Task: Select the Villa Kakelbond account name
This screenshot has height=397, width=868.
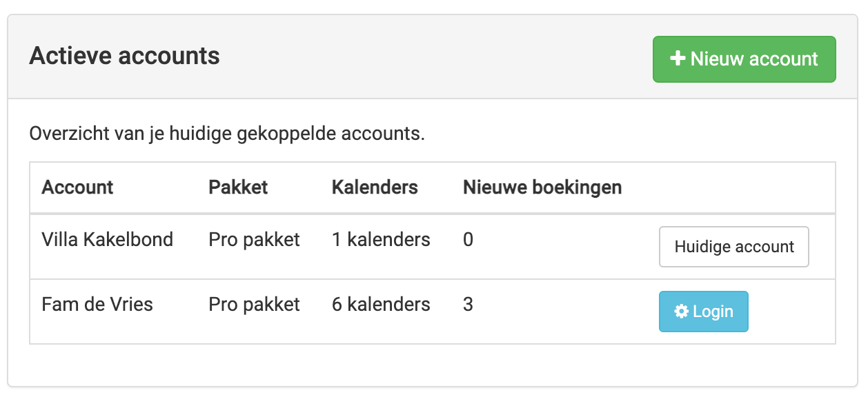Action: coord(108,240)
